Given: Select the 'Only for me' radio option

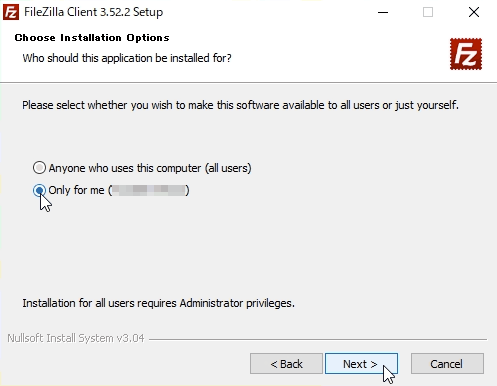Looking at the screenshot, I should tap(39, 190).
